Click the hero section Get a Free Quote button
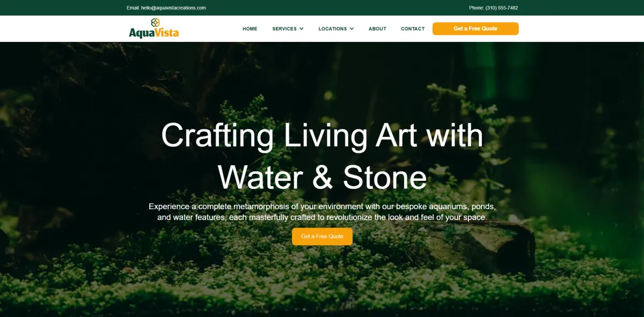Screen dimensions: 644x317 pyautogui.click(x=322, y=237)
